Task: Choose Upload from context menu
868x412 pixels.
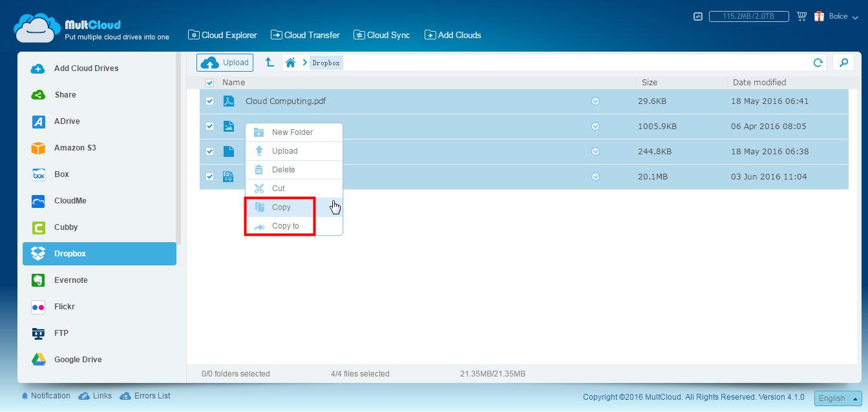Action: 294,151
